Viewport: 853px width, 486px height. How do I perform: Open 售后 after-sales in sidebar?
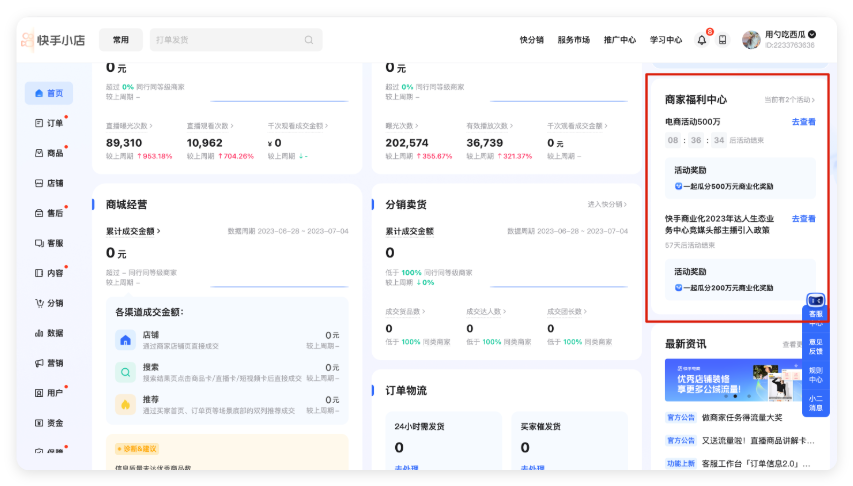49,213
